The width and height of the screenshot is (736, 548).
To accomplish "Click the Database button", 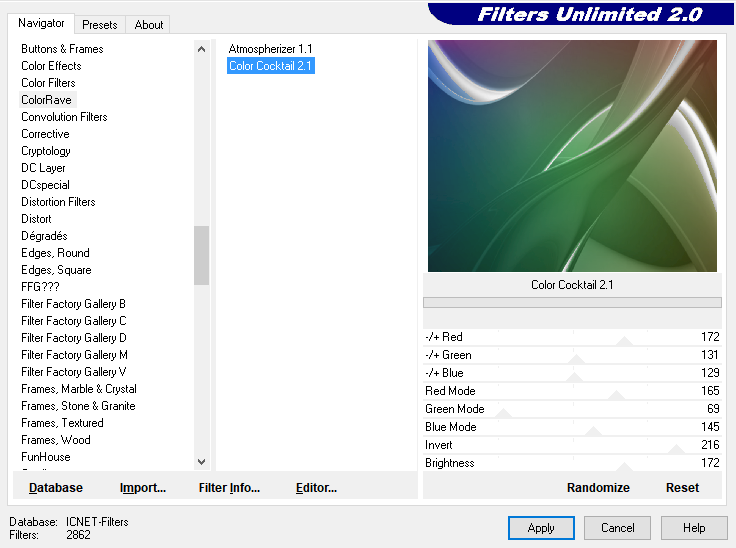I will coord(56,488).
